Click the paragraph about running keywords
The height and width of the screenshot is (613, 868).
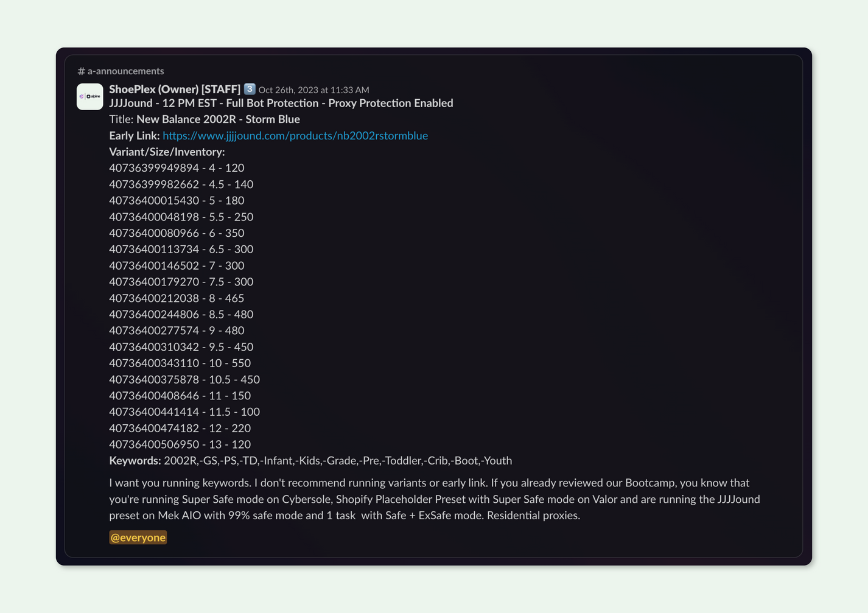pos(434,499)
